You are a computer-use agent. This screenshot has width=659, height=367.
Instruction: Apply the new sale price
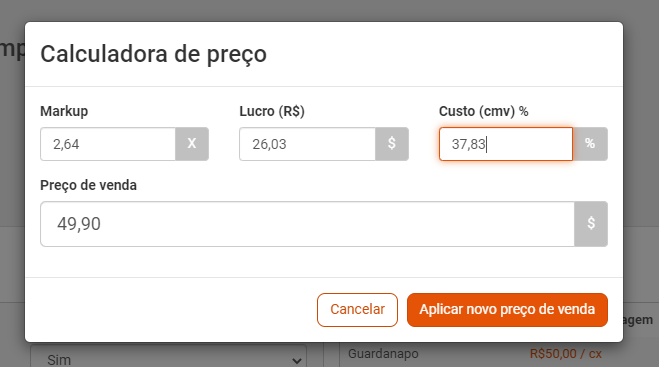pos(507,310)
